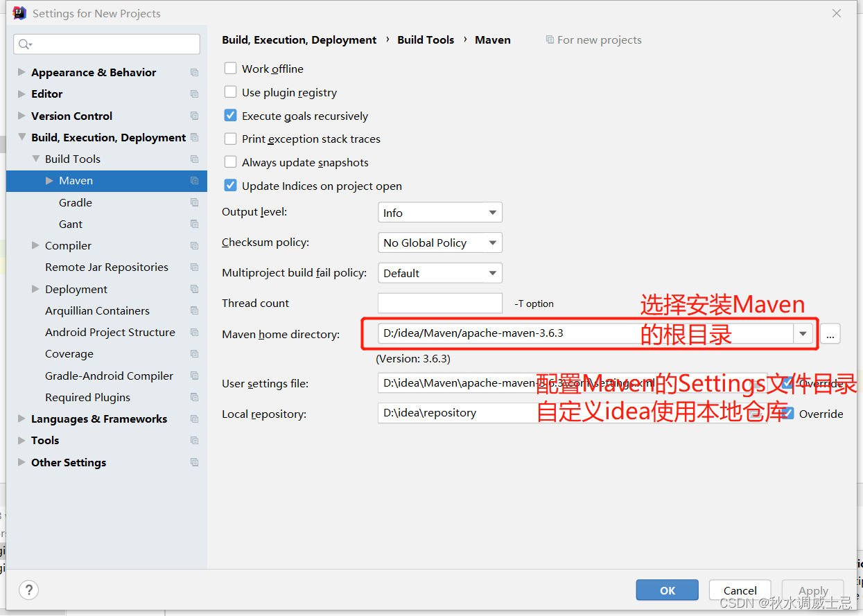Click project-level icon beside Gradle
This screenshot has height=616, width=863.
point(194,202)
